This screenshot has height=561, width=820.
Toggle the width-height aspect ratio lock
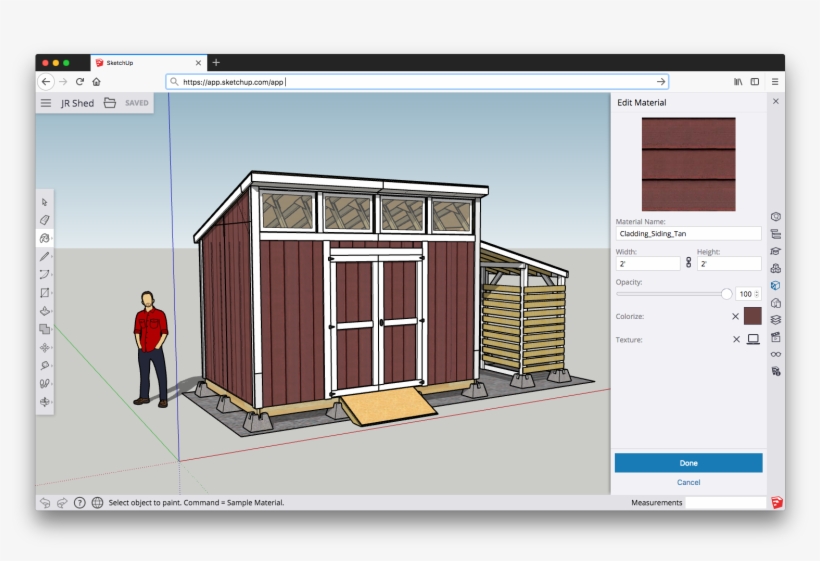(x=688, y=262)
